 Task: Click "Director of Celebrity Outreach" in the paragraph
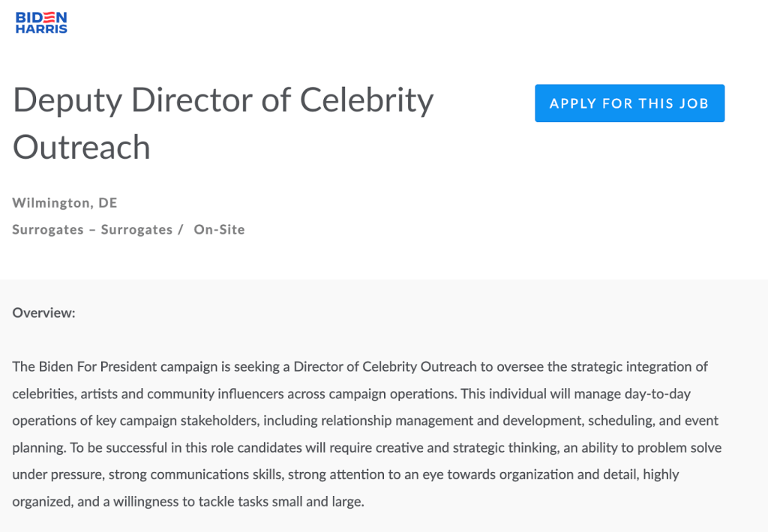click(x=374, y=367)
